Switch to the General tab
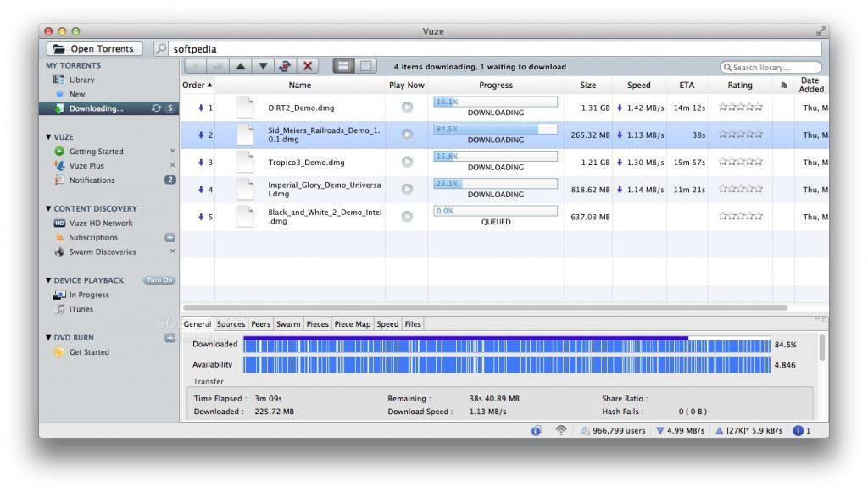868x492 pixels. pyautogui.click(x=197, y=324)
